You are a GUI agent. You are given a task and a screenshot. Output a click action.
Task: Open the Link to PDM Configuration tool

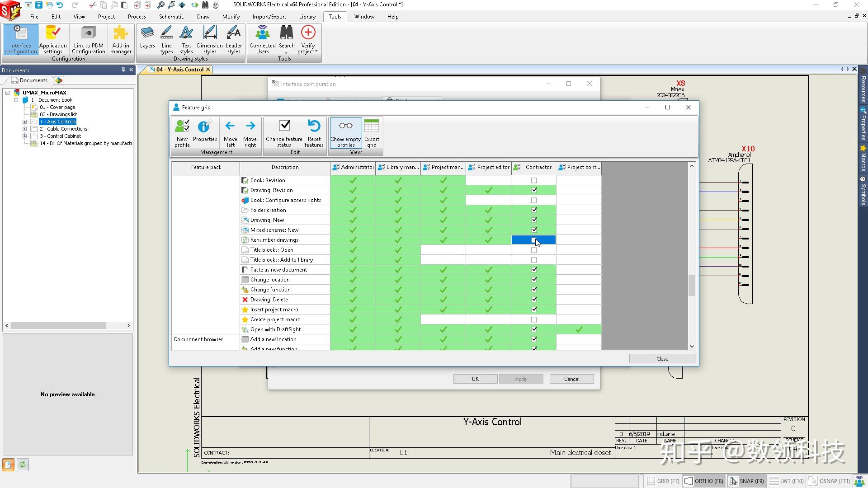point(88,40)
